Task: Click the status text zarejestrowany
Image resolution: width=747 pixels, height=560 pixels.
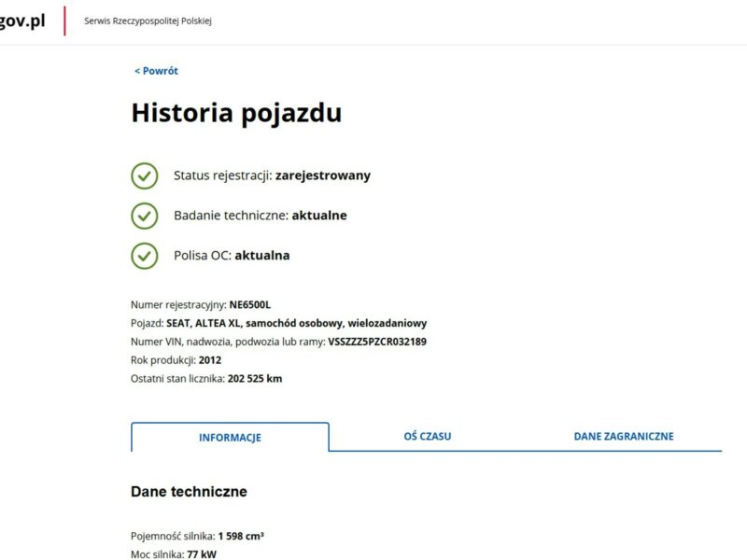Action: [x=323, y=175]
